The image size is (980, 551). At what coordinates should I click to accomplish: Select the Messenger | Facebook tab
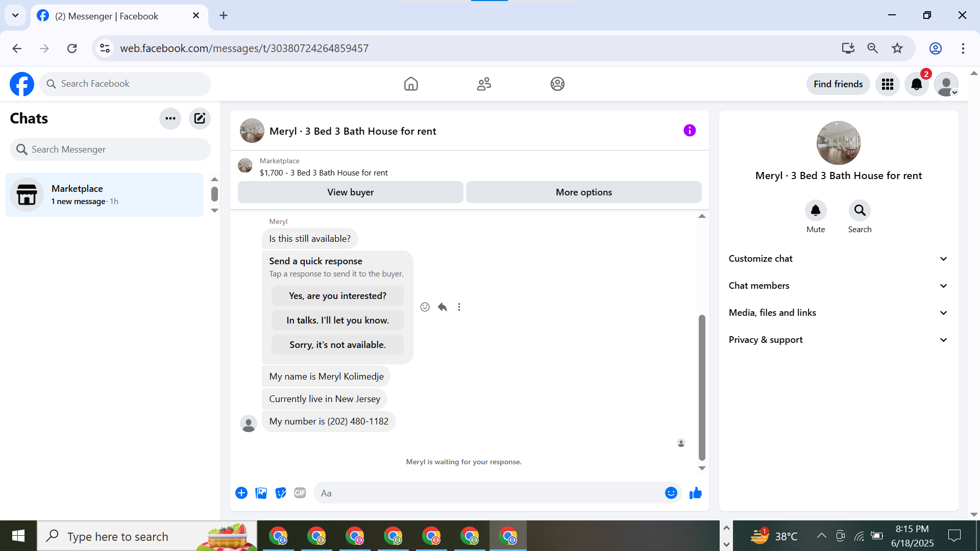click(x=119, y=16)
